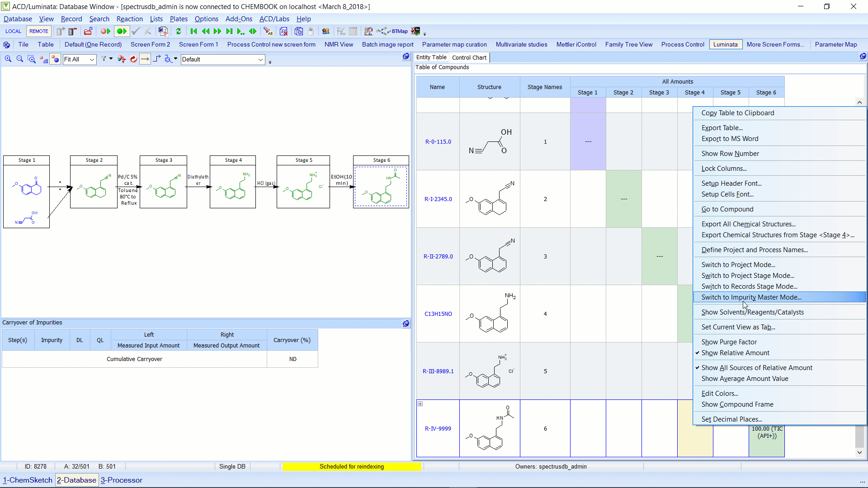
Task: Open the filter icon dropdown arrow
Action: [111, 59]
